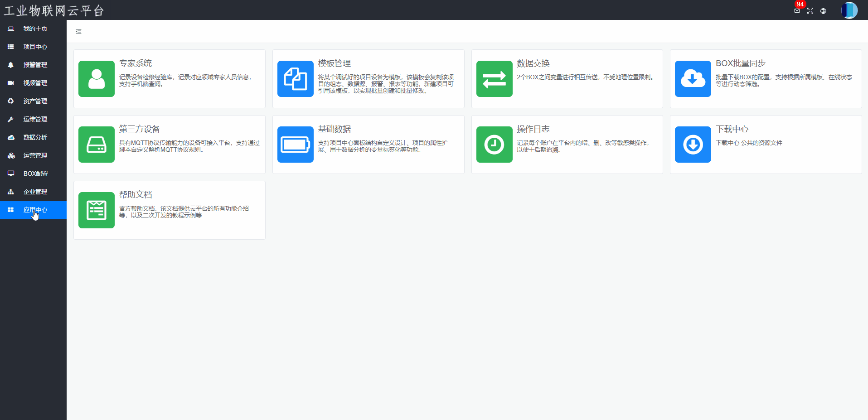This screenshot has width=868, height=420.
Task: Open the 帮助文档 document icon
Action: pyautogui.click(x=96, y=210)
